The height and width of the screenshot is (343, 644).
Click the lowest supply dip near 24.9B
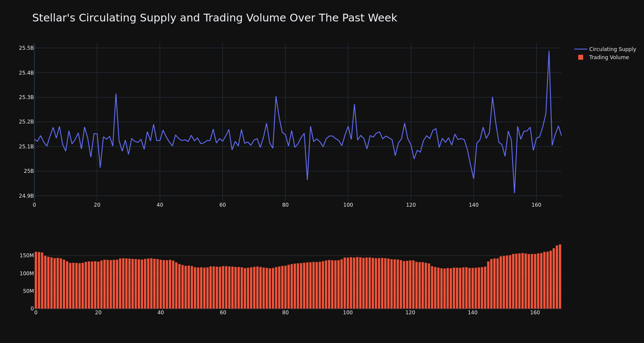(514, 193)
